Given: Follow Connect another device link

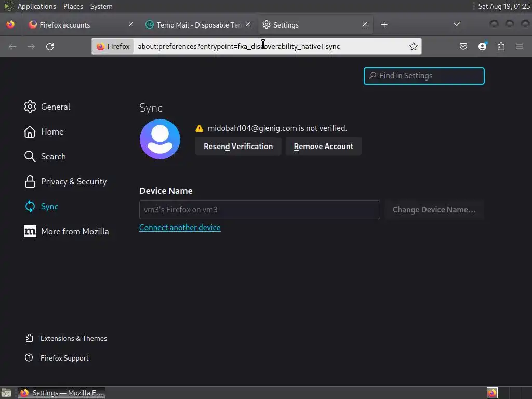Looking at the screenshot, I should [x=180, y=228].
